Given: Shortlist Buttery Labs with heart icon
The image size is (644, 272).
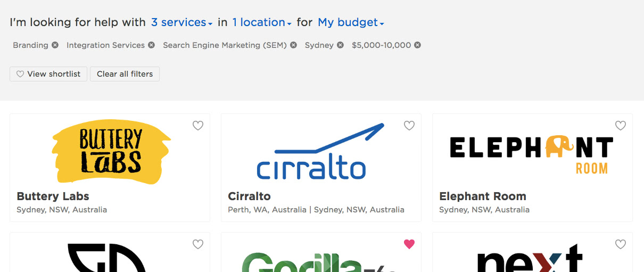Looking at the screenshot, I should pos(198,126).
